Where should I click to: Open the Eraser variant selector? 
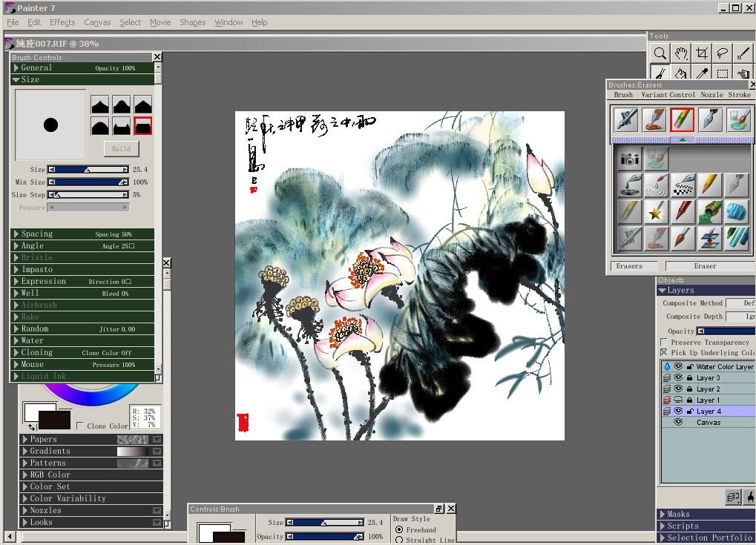pos(710,266)
